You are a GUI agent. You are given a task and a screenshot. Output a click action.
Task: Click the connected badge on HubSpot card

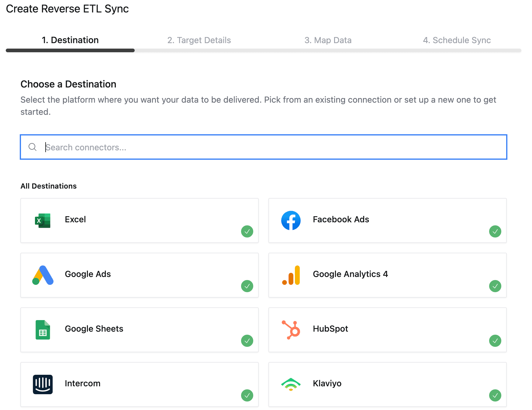pyautogui.click(x=495, y=341)
